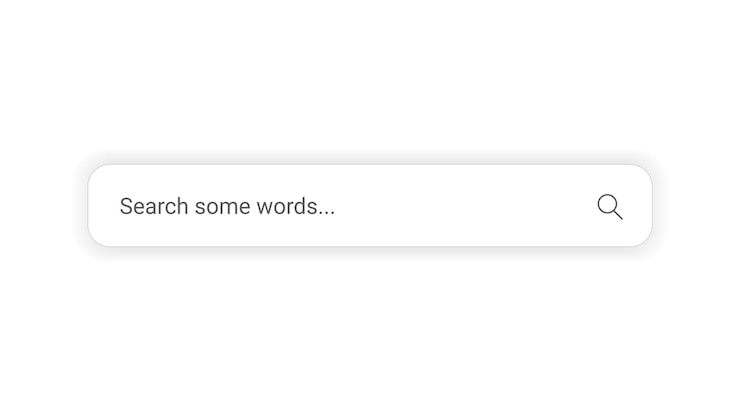Click the 'Search some words...' placeholder text
This screenshot has height=411, width=740.
click(x=227, y=206)
